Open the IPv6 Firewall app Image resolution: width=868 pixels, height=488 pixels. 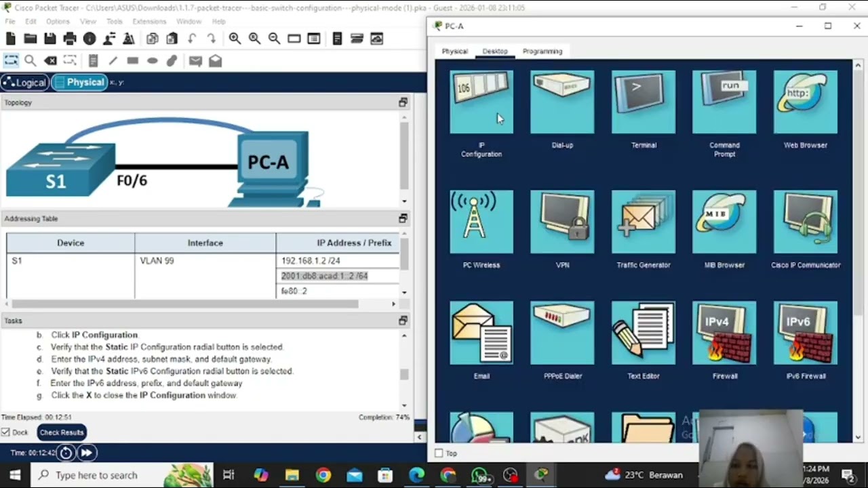coord(806,333)
